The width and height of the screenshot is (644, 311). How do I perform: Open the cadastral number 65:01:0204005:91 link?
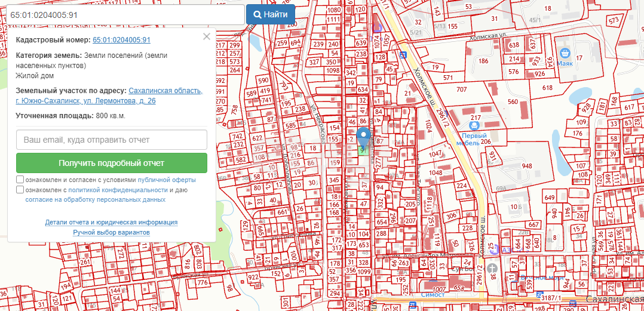(121, 40)
